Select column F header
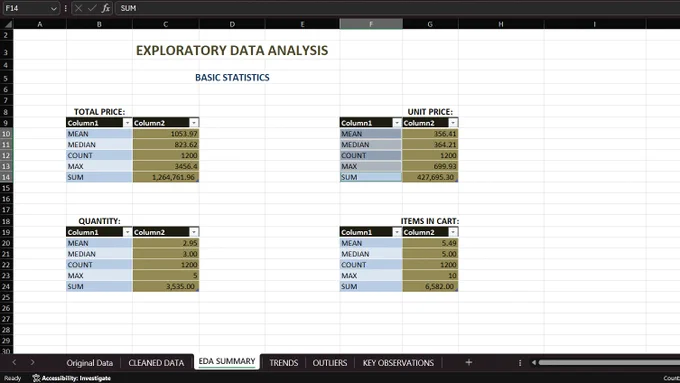Image resolution: width=680 pixels, height=383 pixels. [371, 24]
